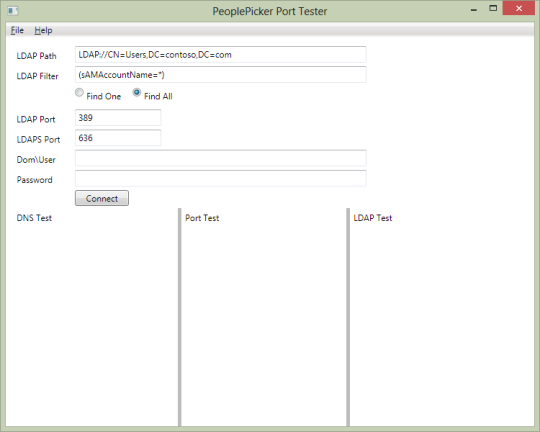Select the Find One radio button
Image resolution: width=540 pixels, height=432 pixels.
[x=79, y=92]
